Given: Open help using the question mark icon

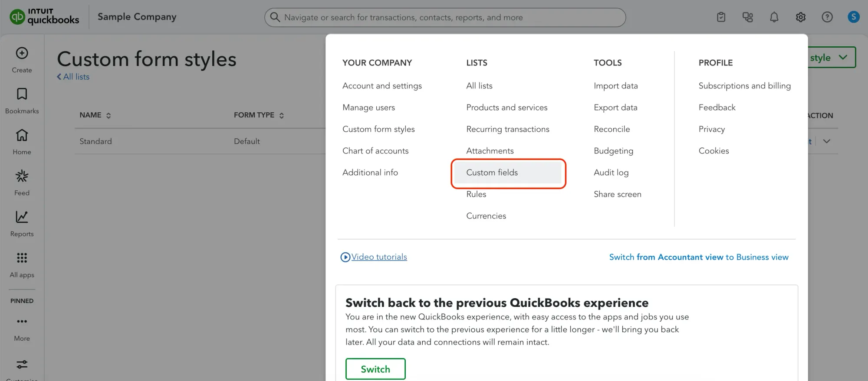Looking at the screenshot, I should coord(827,17).
